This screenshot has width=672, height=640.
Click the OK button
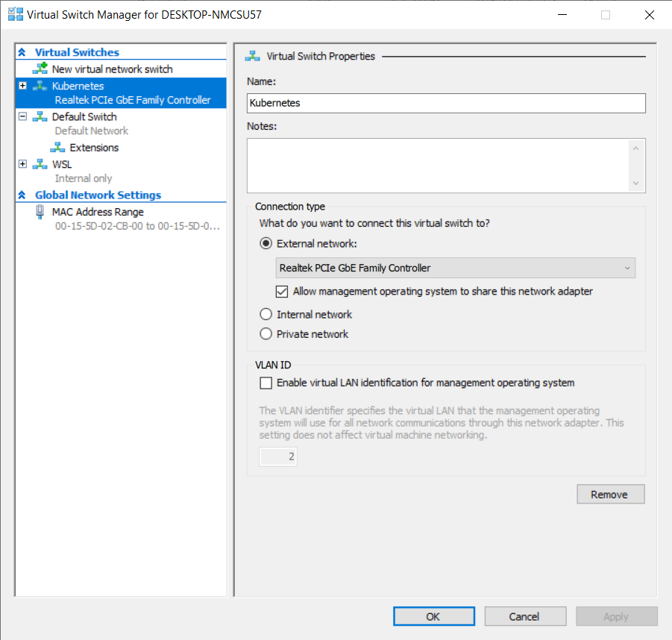(434, 616)
